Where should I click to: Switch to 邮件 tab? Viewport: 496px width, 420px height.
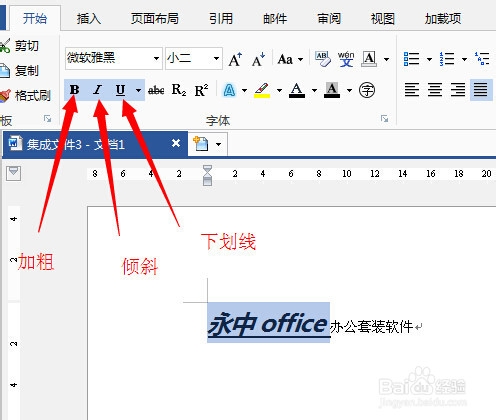275,19
